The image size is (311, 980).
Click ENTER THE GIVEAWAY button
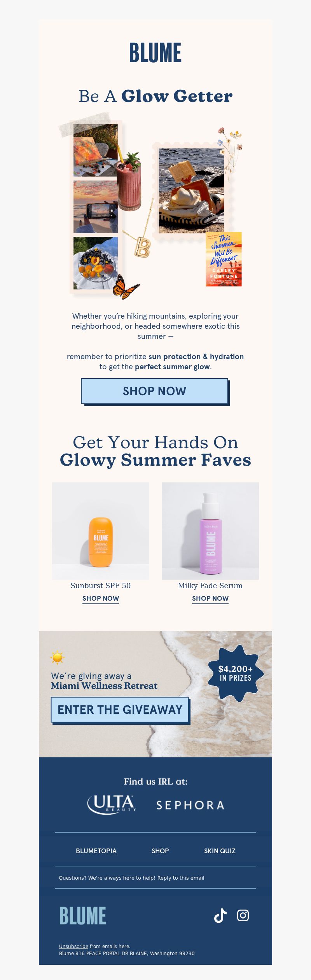pyautogui.click(x=120, y=710)
